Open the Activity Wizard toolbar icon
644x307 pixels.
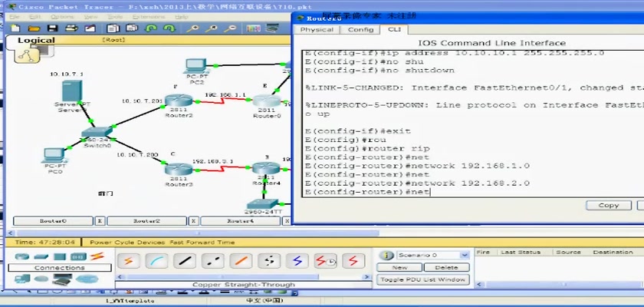(90, 28)
